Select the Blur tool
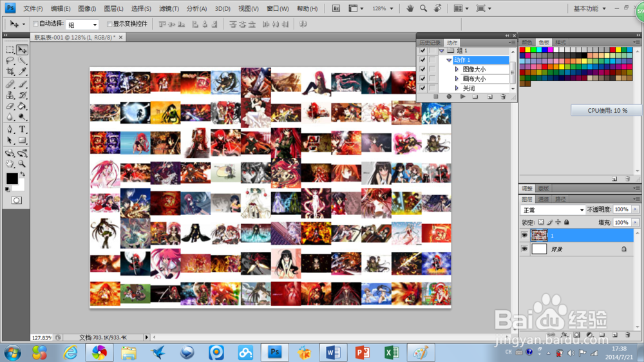Screen dimensions: 644x362 pos(10,117)
